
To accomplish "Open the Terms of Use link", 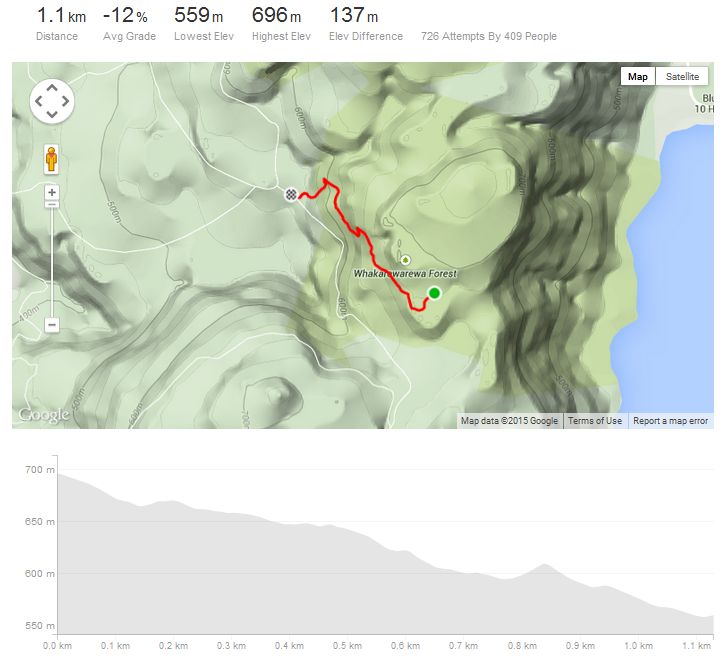I will 595,421.
